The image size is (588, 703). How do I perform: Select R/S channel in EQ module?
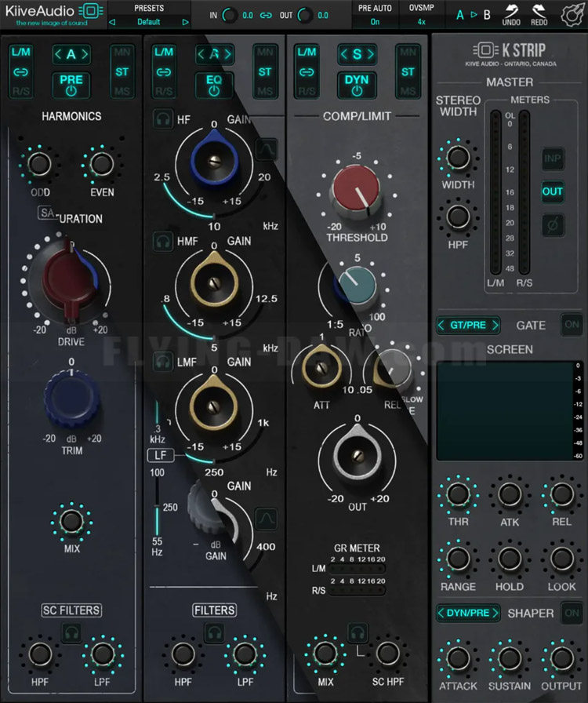[164, 91]
